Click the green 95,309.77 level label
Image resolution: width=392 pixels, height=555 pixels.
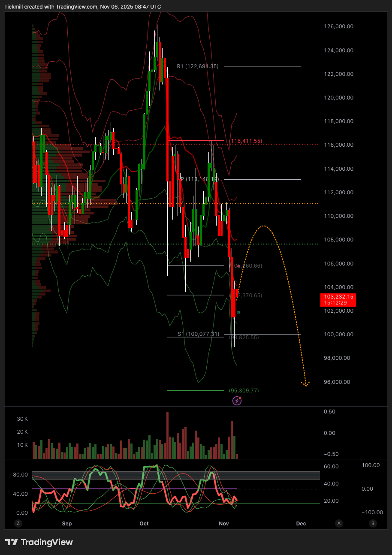coord(244,391)
